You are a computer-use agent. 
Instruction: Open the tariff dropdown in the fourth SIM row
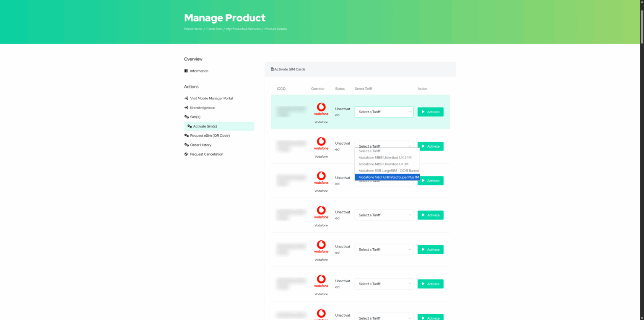[384, 215]
